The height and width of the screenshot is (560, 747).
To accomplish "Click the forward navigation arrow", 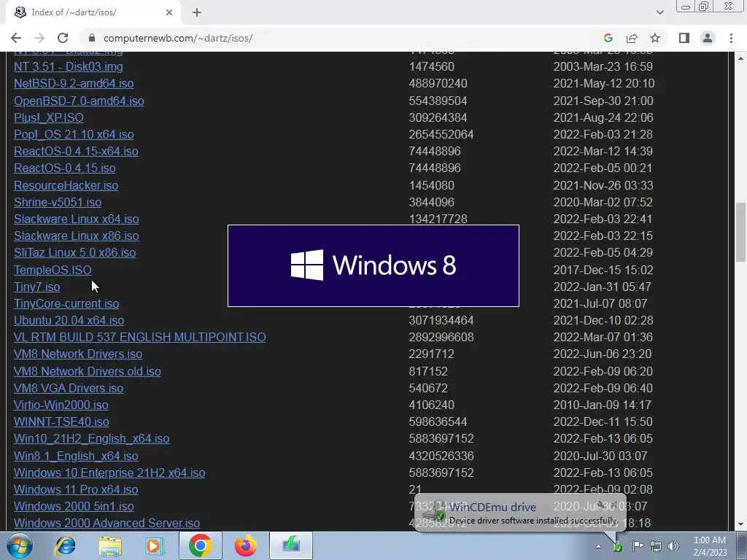I will (x=39, y=38).
